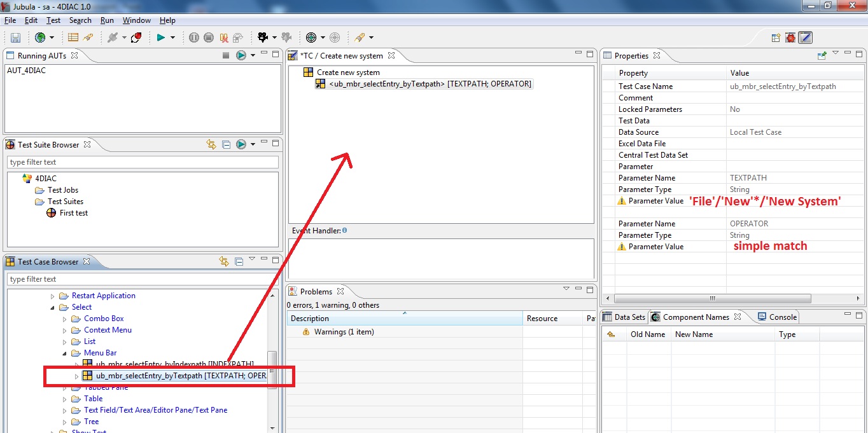Collapse all in Test Case Browser

point(239,261)
